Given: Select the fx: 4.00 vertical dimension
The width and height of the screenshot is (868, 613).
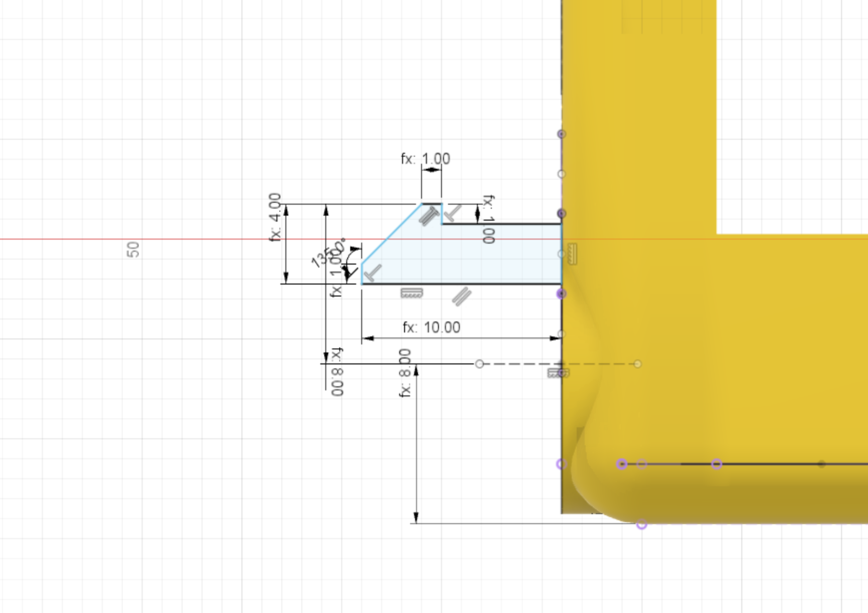Looking at the screenshot, I should coord(275,217).
